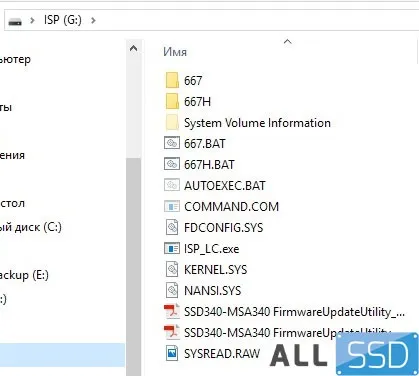Click the KERNEL.SYS system file icon

172,269
